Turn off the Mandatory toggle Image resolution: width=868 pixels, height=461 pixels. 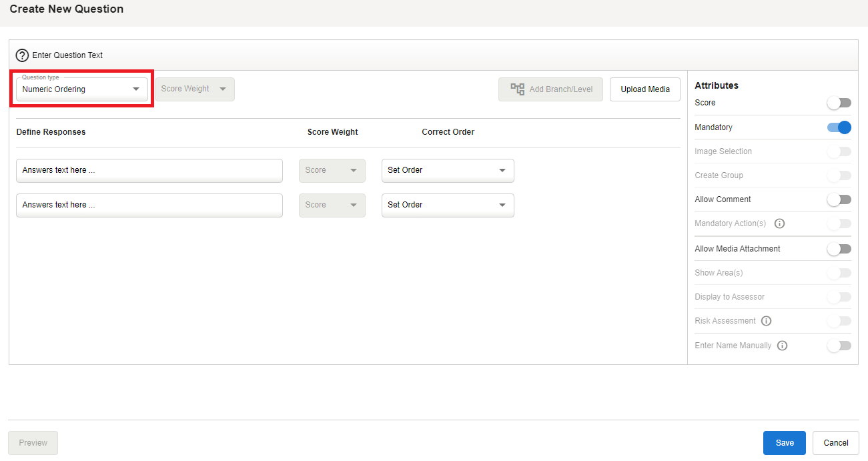839,127
